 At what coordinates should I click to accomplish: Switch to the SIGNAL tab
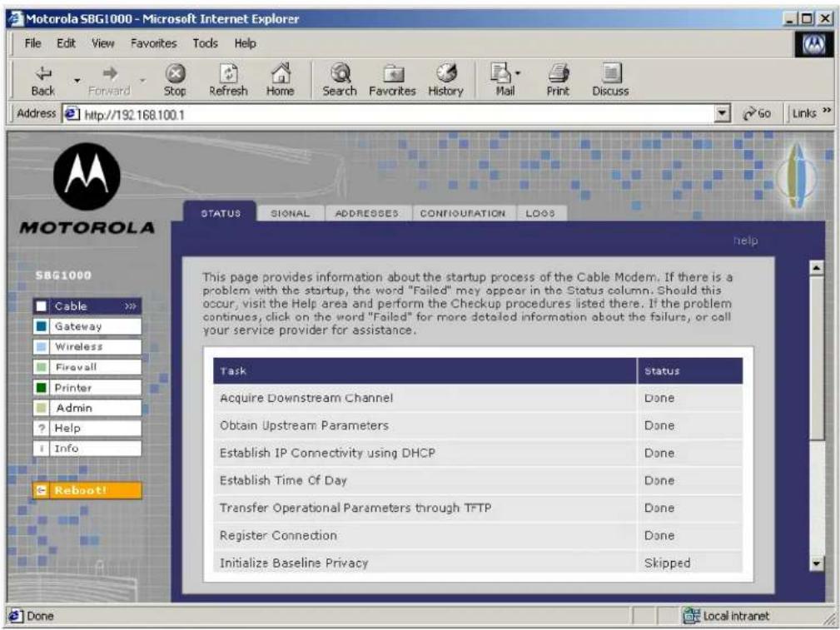tap(291, 213)
